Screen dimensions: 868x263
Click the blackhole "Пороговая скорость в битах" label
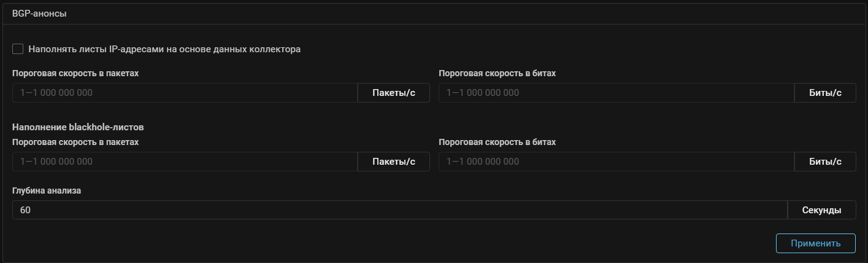(497, 142)
